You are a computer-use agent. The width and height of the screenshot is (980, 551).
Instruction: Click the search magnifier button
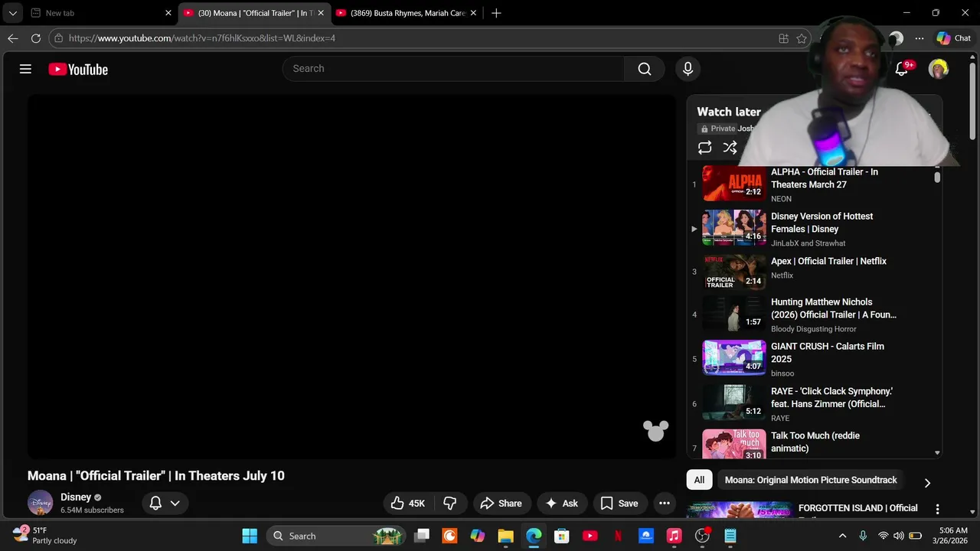(645, 69)
